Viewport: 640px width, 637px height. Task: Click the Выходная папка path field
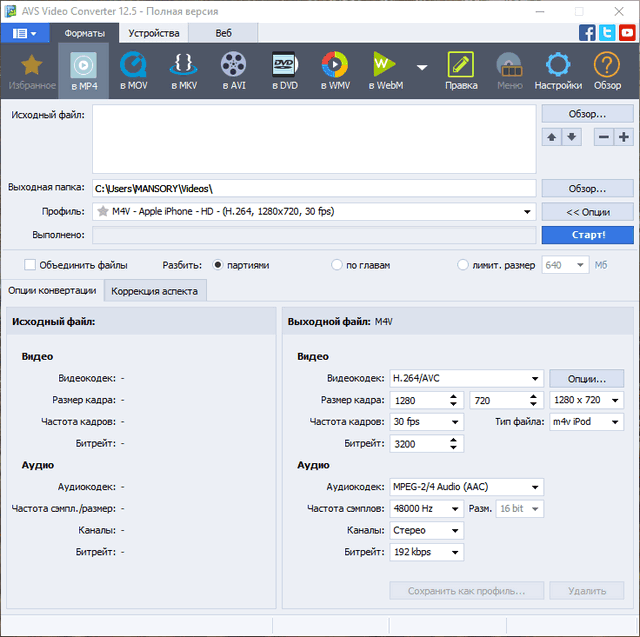tap(314, 188)
